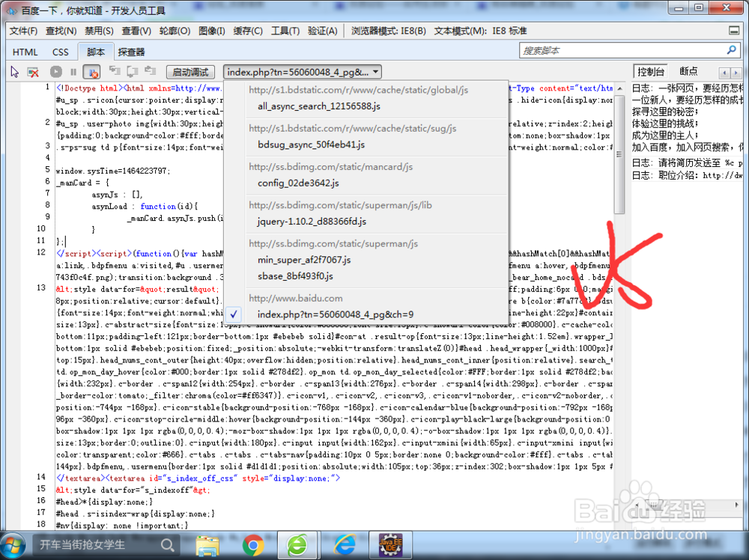Image resolution: width=749 pixels, height=560 pixels.
Task: Click the step over icon
Action: pos(133,71)
